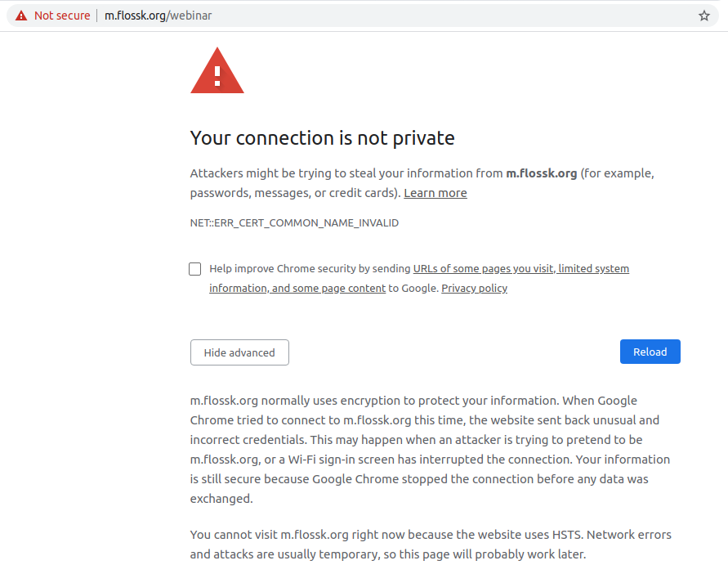Open "URLs of some pages you visit" link
Screen dimensions: 728x583
483,269
